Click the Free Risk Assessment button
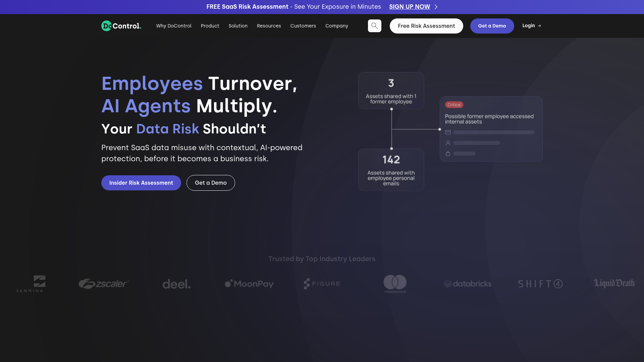This screenshot has width=644, height=362. point(426,26)
